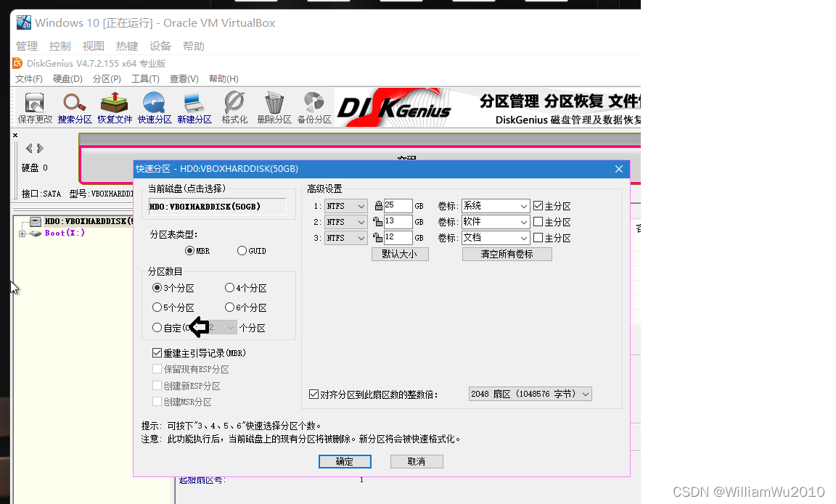Open the 2048 sectors alignment dropdown

click(530, 394)
